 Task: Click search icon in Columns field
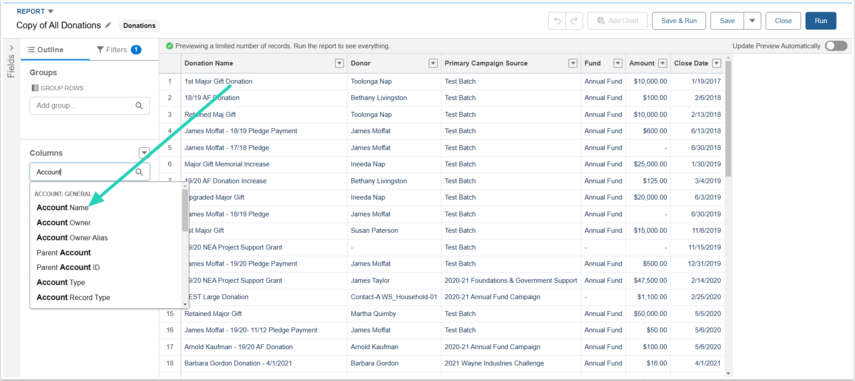coord(139,172)
